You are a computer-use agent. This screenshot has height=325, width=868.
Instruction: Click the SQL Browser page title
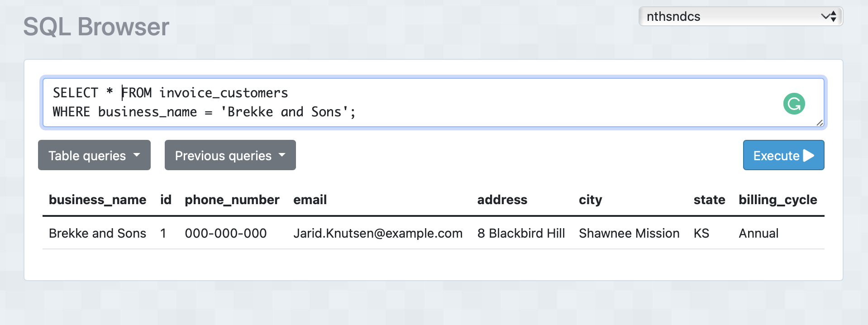point(96,27)
